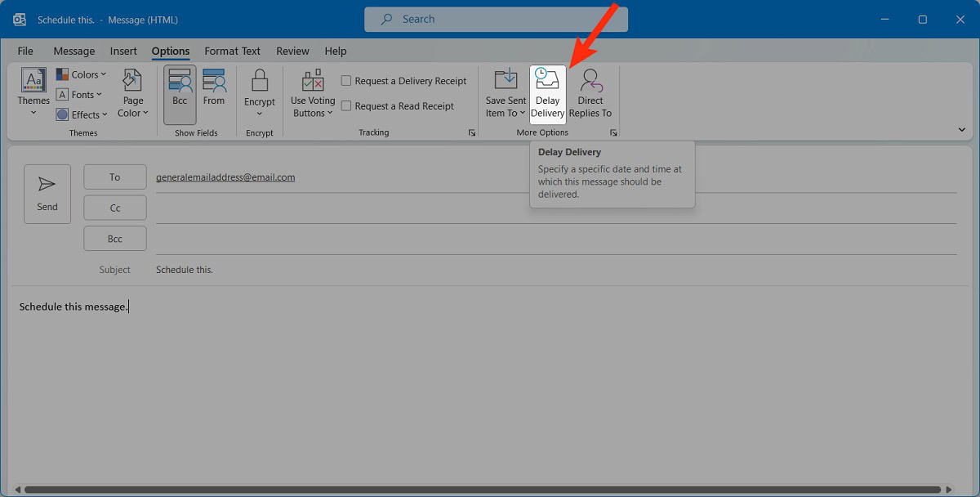Enable Request a Read Receipt checkbox
This screenshot has width=980, height=497.
(x=346, y=106)
